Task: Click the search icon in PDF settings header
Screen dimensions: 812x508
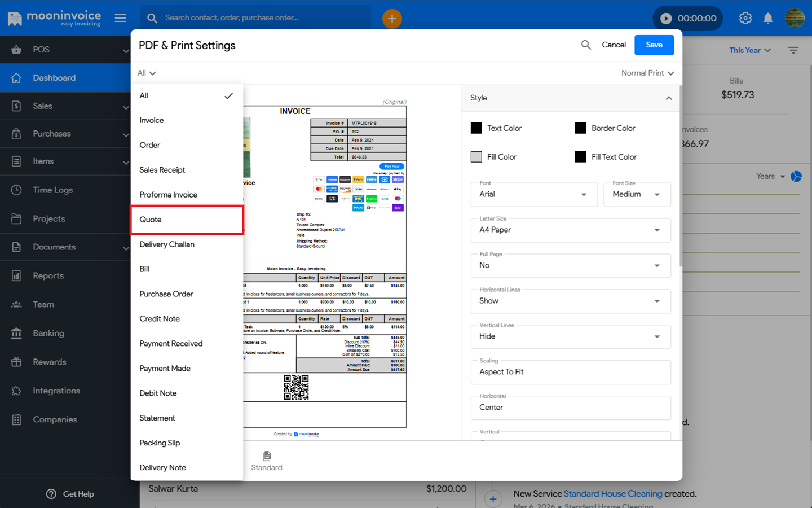Action: 586,45
